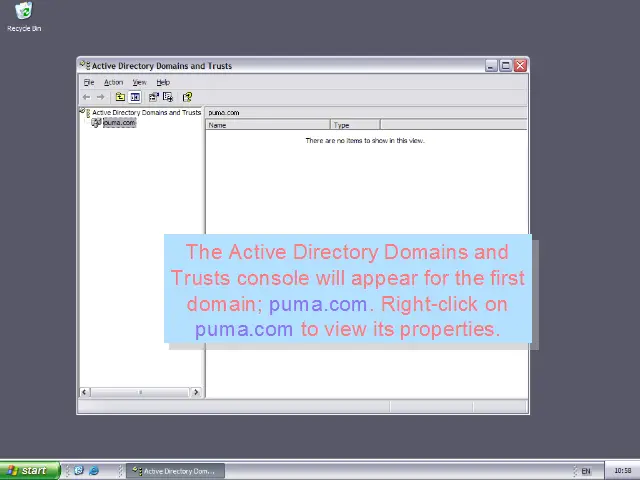Image resolution: width=640 pixels, height=480 pixels.
Task: Click the Show Desktop quick launch icon
Action: 79,471
